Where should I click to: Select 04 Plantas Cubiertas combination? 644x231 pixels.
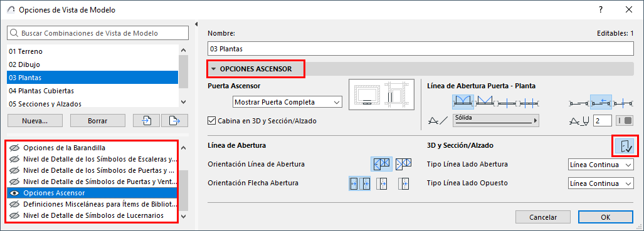coord(93,91)
